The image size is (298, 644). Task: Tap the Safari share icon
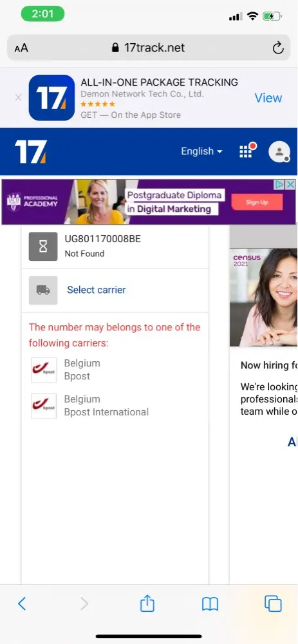click(147, 604)
